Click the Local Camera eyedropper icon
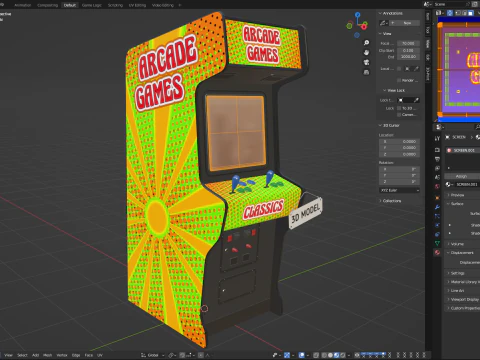 coord(416,69)
